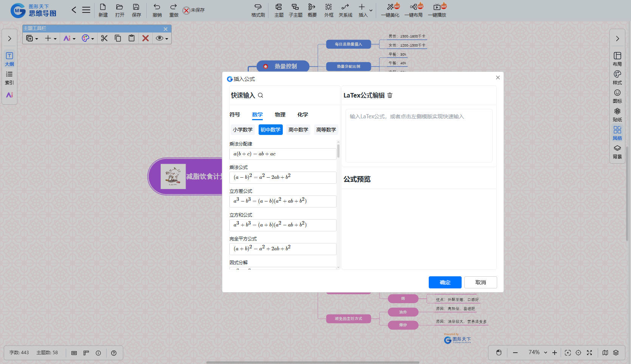Click the 取消 button
Screen dimensions: 631x364
(480, 282)
